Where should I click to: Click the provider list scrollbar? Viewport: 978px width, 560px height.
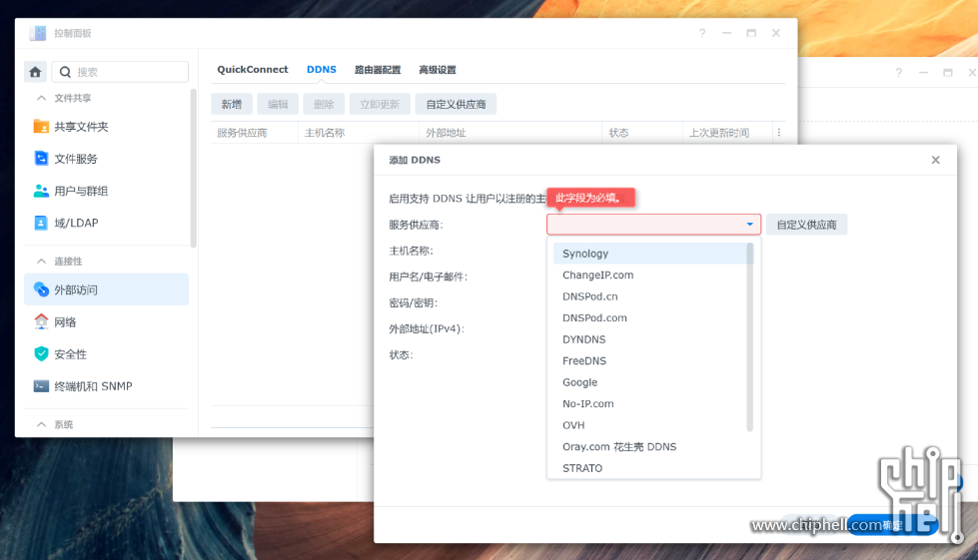coord(749,337)
